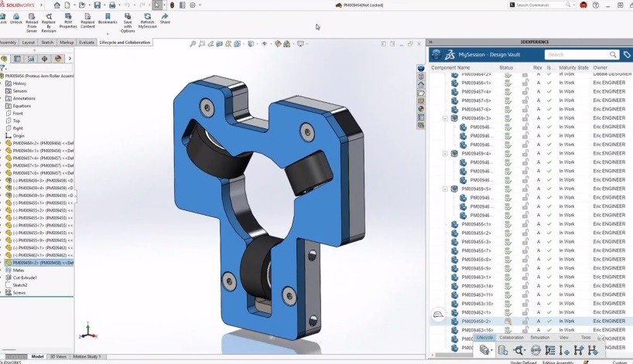Click the Lifecycle toolbar second database icon
The image size is (633, 364).
[x=502, y=350]
